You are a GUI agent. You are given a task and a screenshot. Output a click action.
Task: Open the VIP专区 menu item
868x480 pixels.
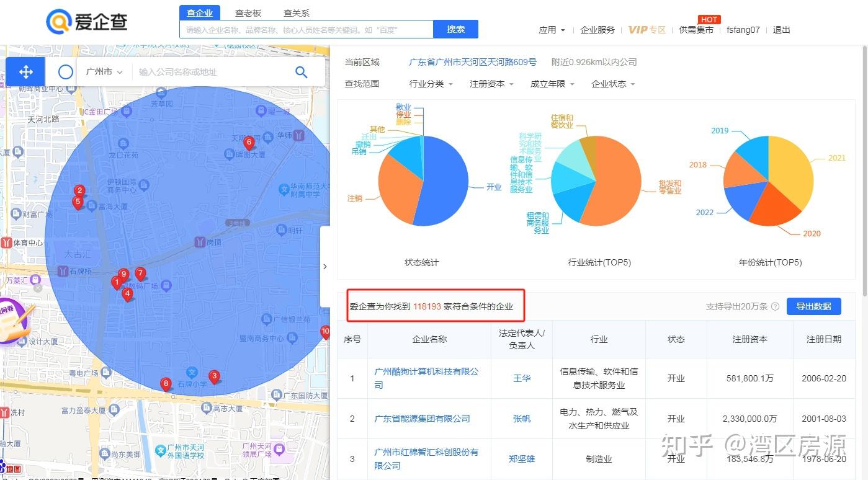pos(647,30)
